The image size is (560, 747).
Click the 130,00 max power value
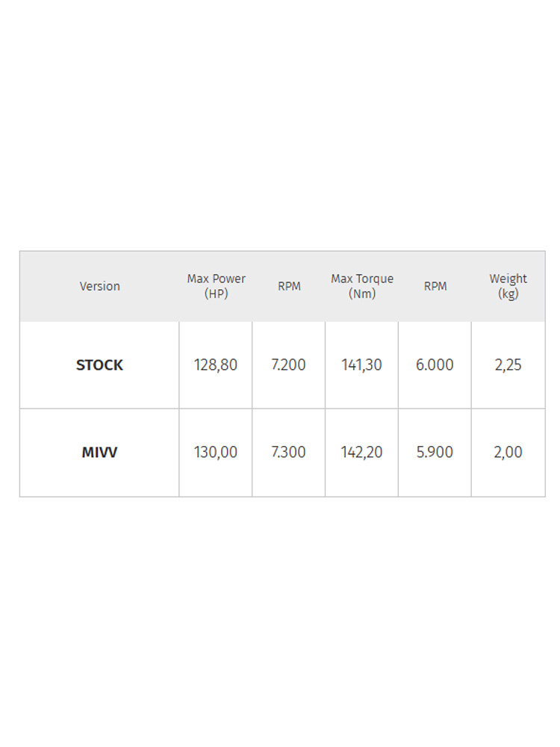(216, 453)
